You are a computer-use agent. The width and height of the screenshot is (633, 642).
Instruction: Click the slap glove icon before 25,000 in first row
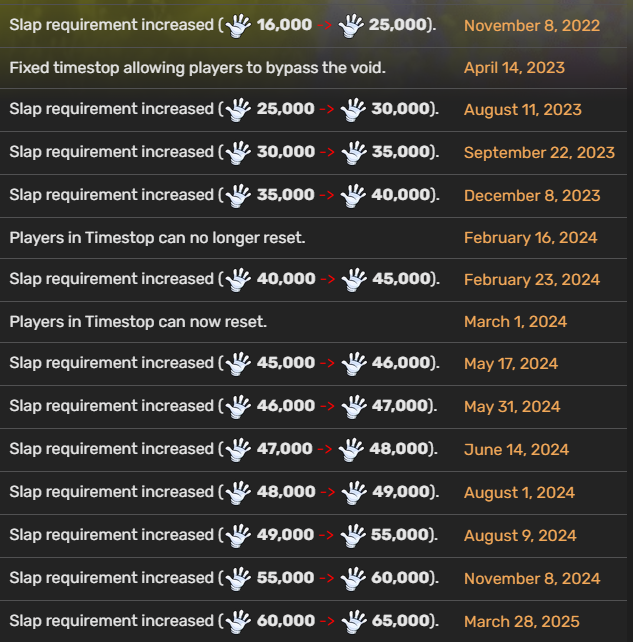click(x=351, y=26)
